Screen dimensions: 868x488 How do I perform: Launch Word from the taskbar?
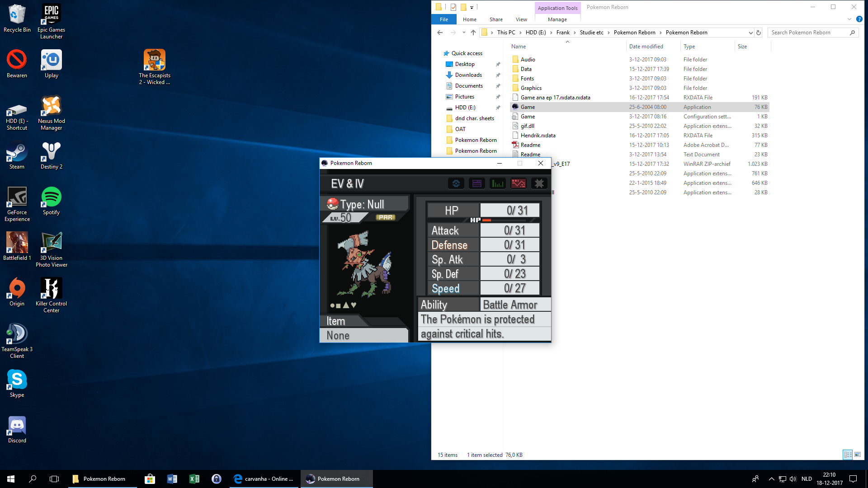click(x=172, y=479)
